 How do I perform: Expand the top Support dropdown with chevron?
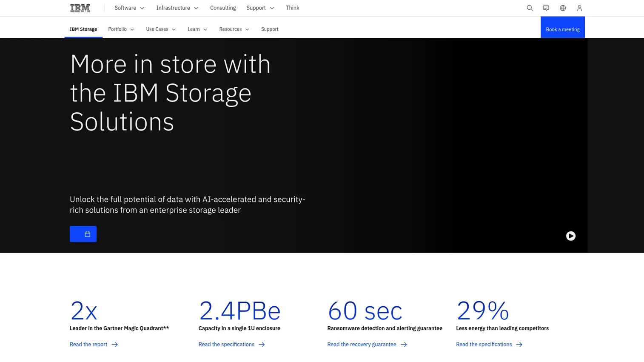(260, 8)
